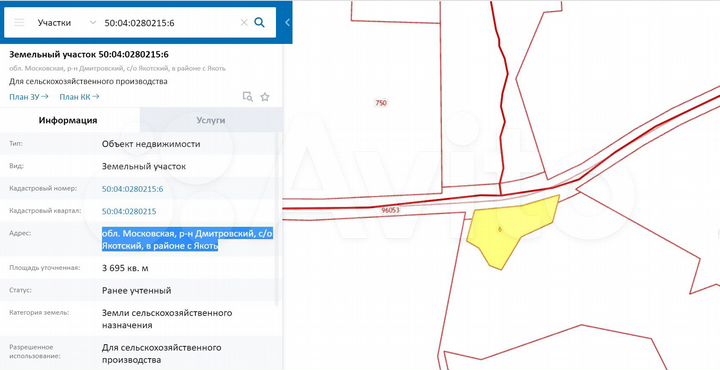The width and height of the screenshot is (720, 370).
Task: Switch to the Услуги tab
Action: coord(211,120)
